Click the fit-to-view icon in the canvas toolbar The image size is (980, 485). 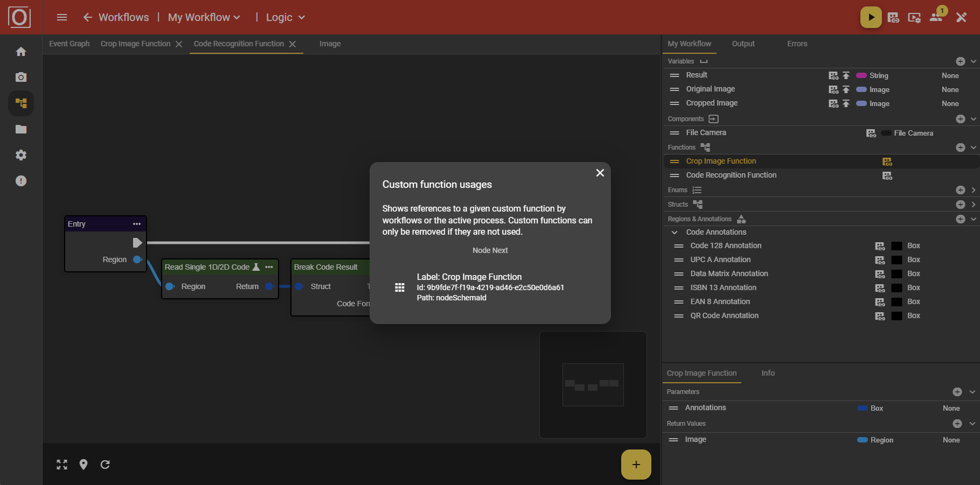[x=62, y=464]
